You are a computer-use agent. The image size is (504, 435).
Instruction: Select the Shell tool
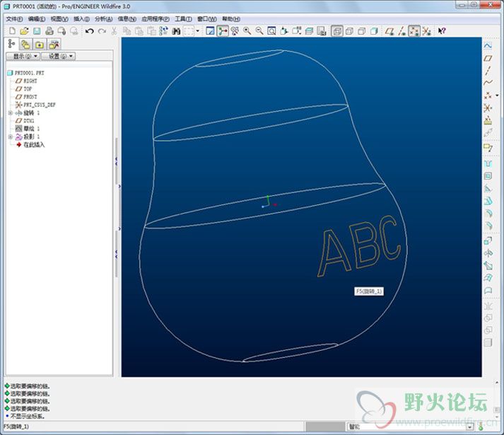pyautogui.click(x=488, y=176)
